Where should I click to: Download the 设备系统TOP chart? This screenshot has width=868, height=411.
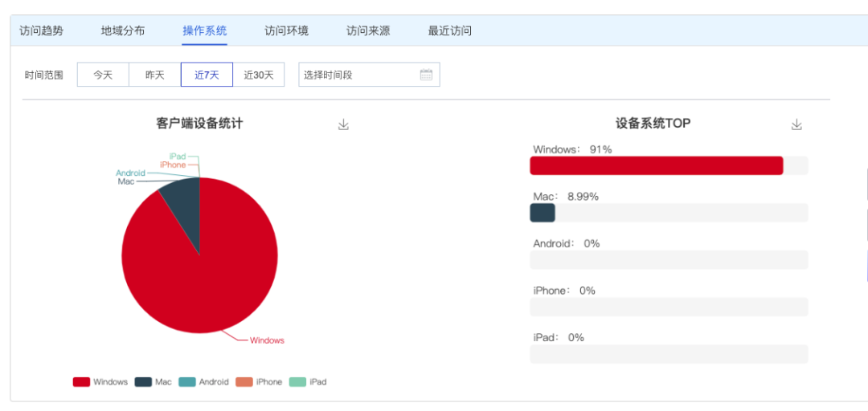click(796, 124)
